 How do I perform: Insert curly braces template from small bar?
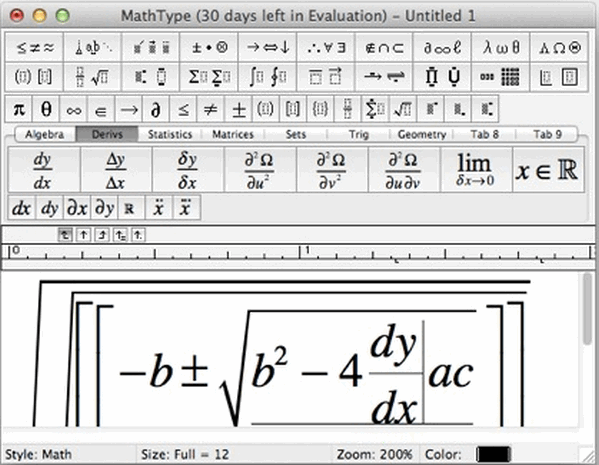click(x=321, y=110)
